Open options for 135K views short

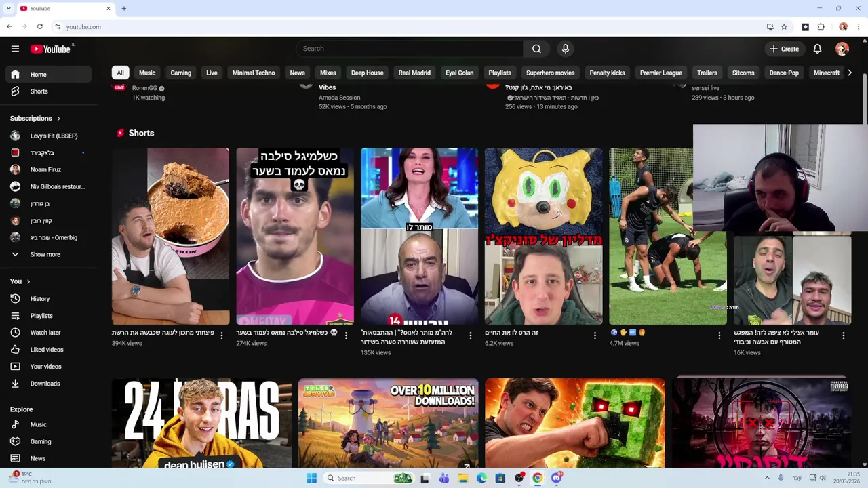tap(470, 335)
